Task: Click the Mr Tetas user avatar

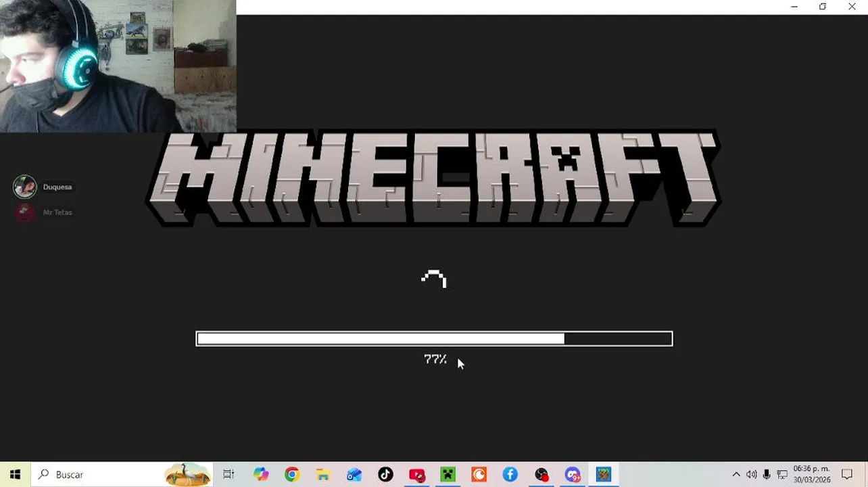Action: pyautogui.click(x=25, y=212)
